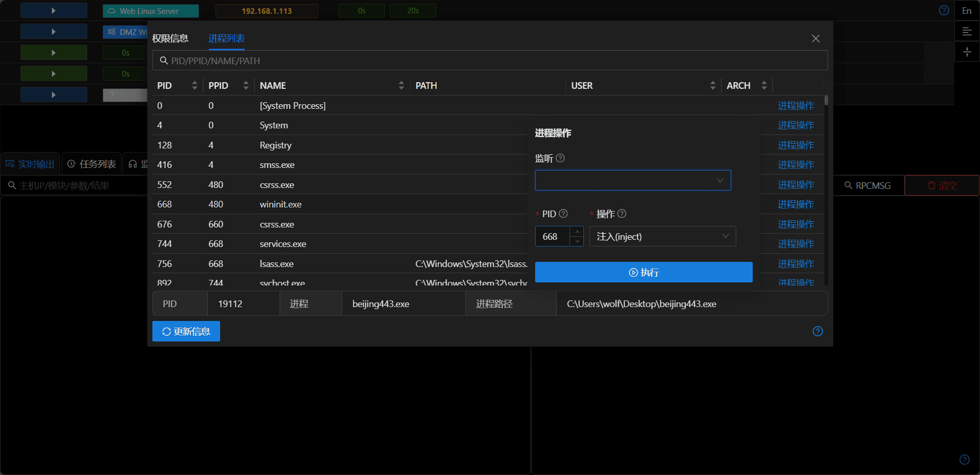
Task: Expand the fifth host row arrow
Action: coord(53,95)
